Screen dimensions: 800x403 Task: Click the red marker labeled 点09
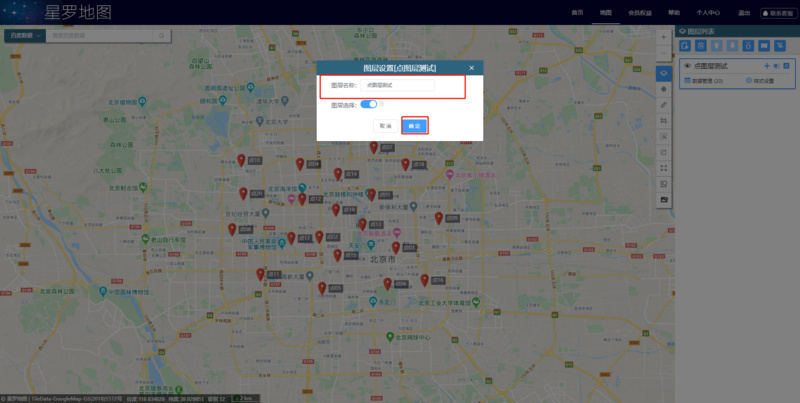(439, 218)
